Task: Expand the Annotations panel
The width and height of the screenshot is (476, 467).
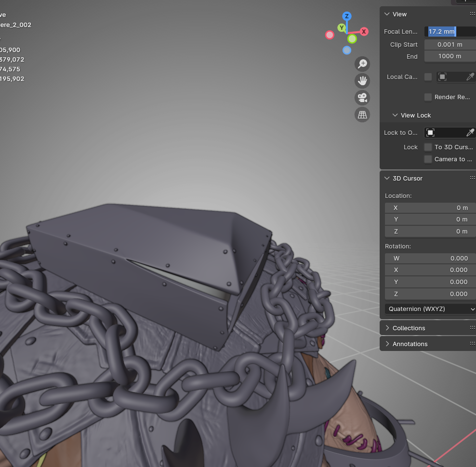Action: (387, 344)
